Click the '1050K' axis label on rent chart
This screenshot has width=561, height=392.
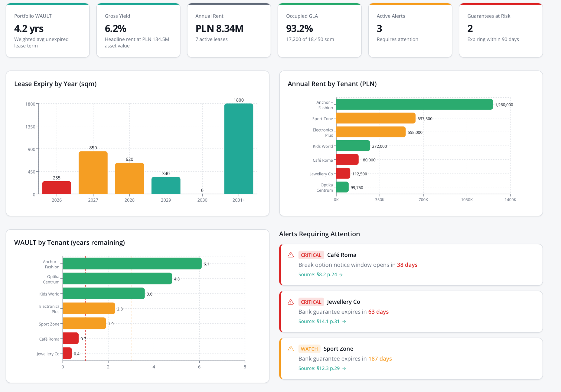pos(467,200)
